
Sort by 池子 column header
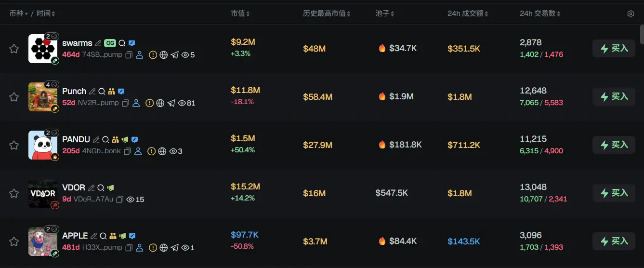(385, 13)
